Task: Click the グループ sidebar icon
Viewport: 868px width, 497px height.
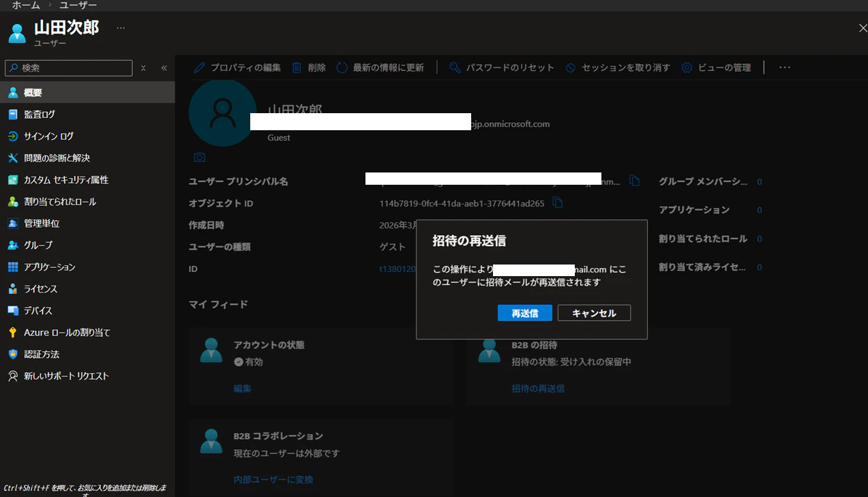Action: [x=13, y=245]
